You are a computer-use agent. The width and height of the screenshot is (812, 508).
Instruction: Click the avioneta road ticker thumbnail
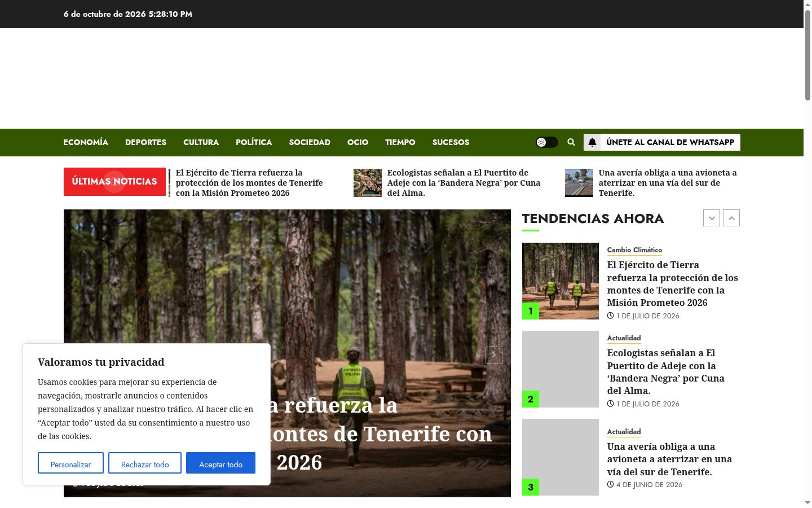point(579,183)
